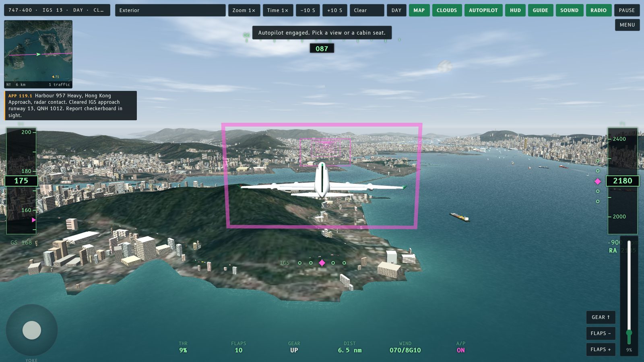This screenshot has height=362, width=644.
Task: Click the airspeed readout 175
Action: [x=21, y=181]
